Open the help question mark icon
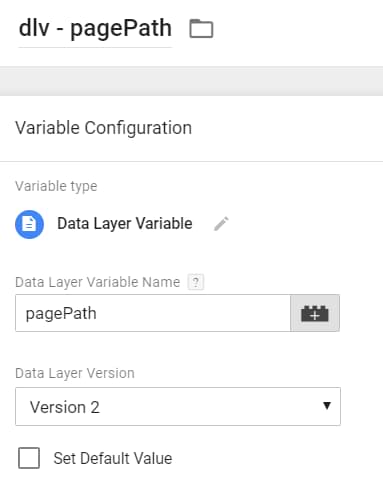The height and width of the screenshot is (489, 383). point(196,282)
